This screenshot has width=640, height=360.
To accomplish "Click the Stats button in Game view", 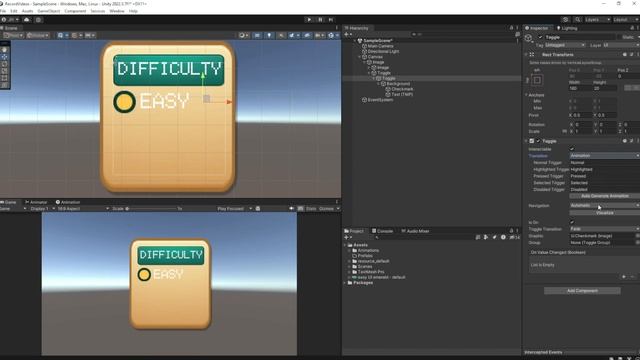I will coord(311,209).
